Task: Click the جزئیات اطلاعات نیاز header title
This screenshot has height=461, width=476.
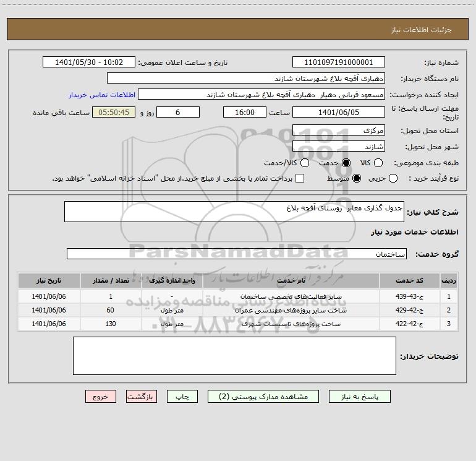Action: 422,30
